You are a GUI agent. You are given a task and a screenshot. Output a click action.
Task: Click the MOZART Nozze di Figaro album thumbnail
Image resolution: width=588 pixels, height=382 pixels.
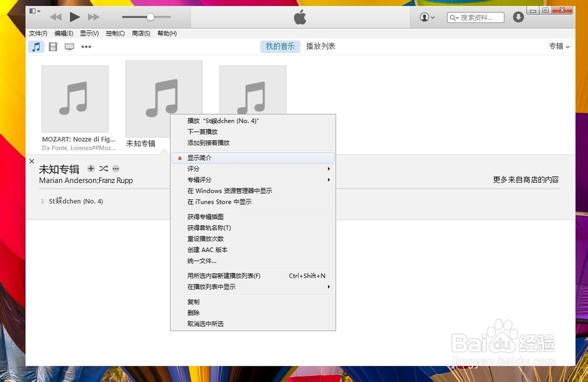point(75,99)
